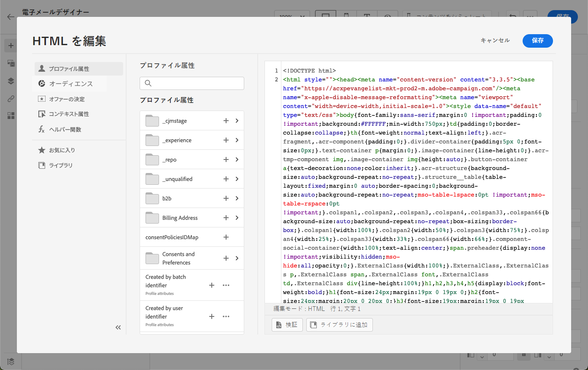Expand the _unqualified folder chevron
Image resolution: width=588 pixels, height=370 pixels.
pos(237,179)
